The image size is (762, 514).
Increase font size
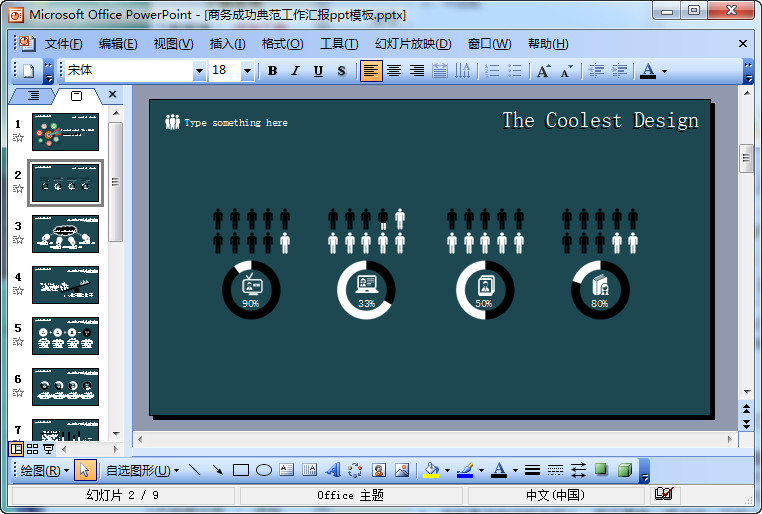pos(543,71)
